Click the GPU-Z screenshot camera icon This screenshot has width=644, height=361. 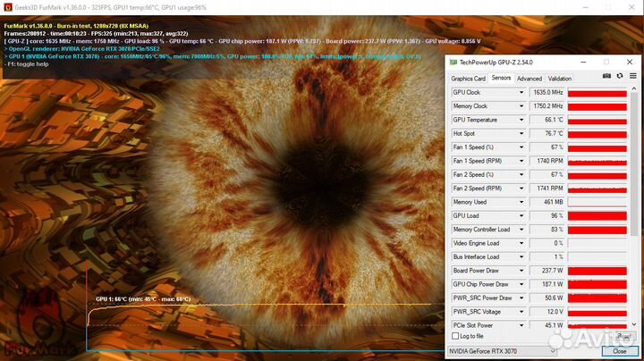(x=606, y=78)
